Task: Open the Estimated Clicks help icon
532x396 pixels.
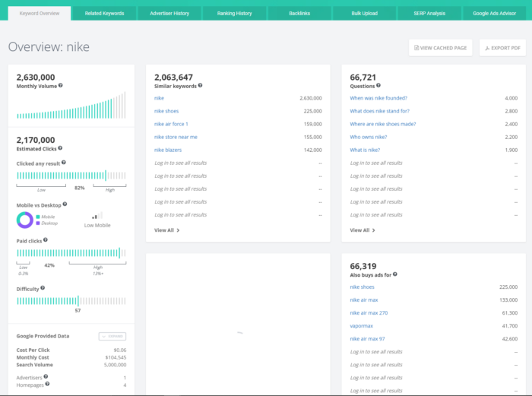Action: point(60,148)
